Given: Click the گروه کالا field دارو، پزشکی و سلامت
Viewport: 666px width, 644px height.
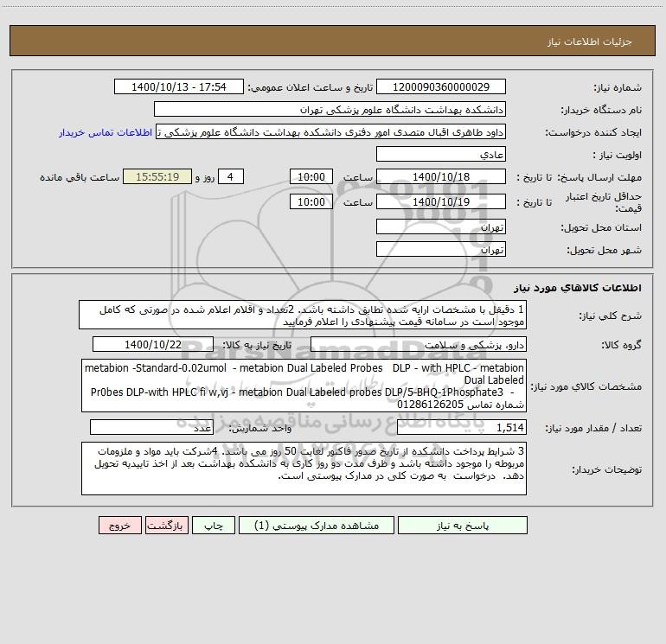Looking at the screenshot, I should coord(419,344).
